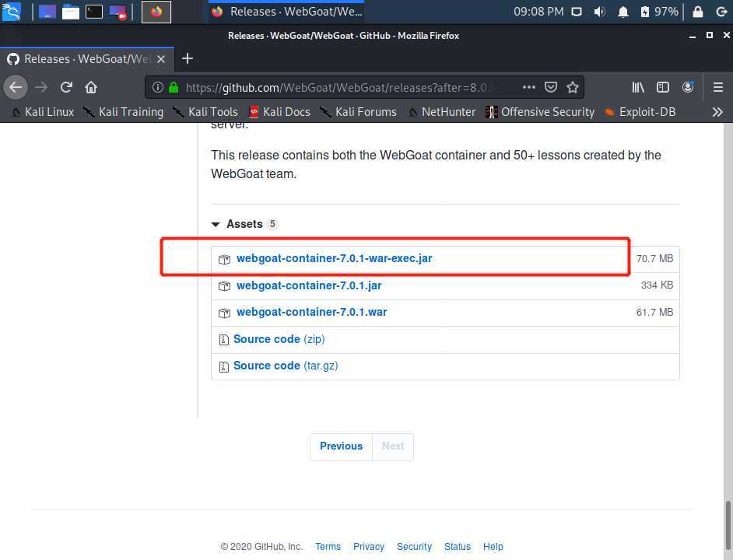Open the Terms footer link

point(328,547)
